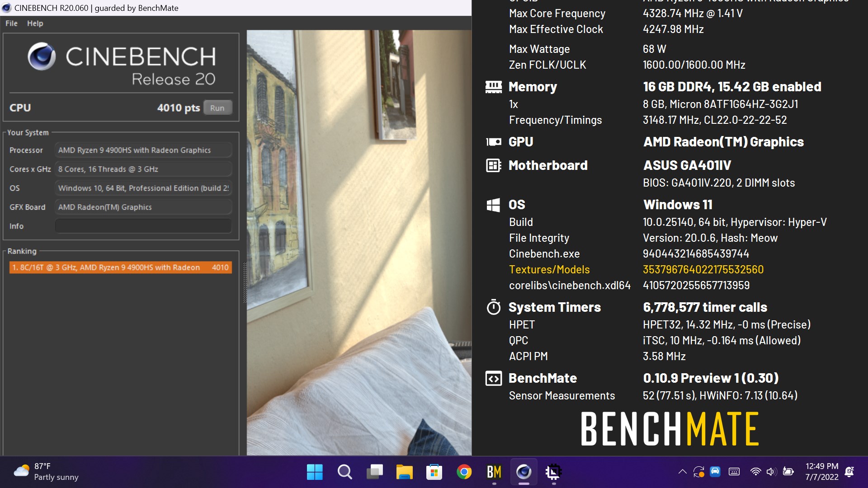Open taskbar Search

(344, 472)
